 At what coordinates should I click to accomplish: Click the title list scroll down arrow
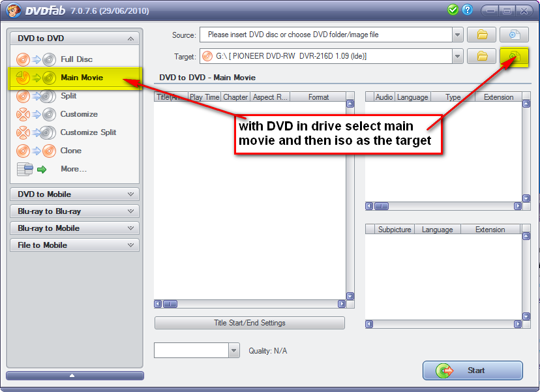(350, 296)
